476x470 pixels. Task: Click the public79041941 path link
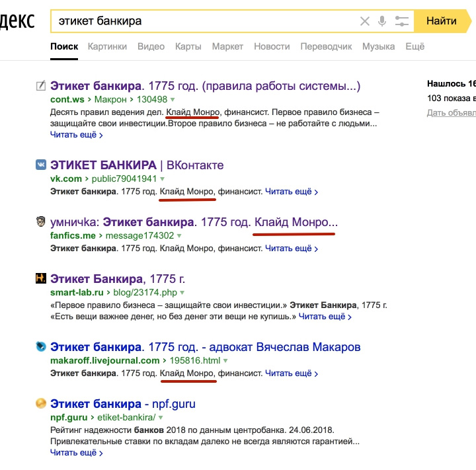pyautogui.click(x=124, y=178)
